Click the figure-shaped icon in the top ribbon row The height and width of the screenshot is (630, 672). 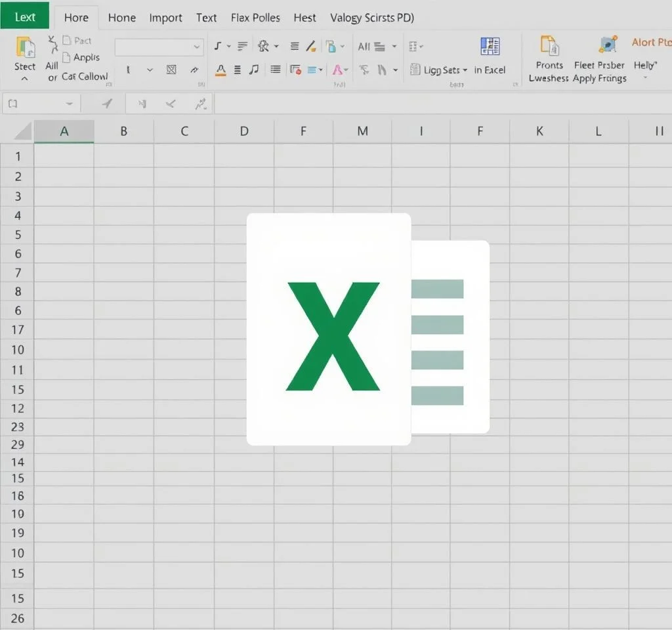pos(263,46)
